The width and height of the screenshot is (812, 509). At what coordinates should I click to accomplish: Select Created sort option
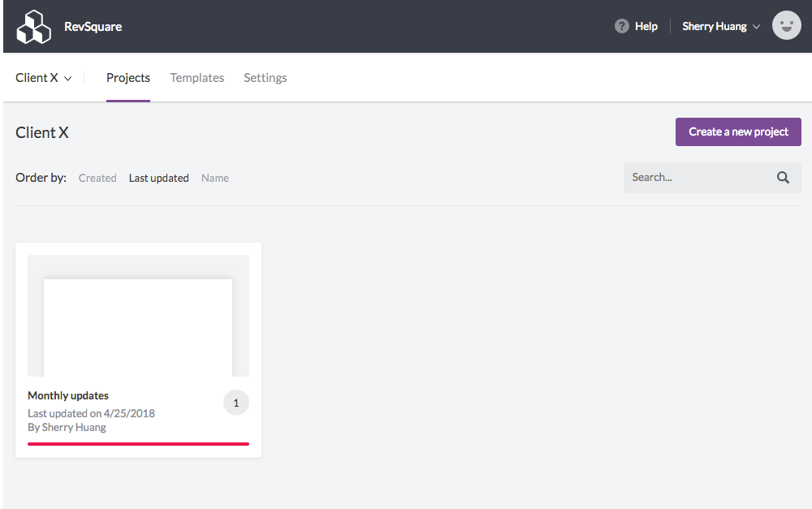click(97, 178)
